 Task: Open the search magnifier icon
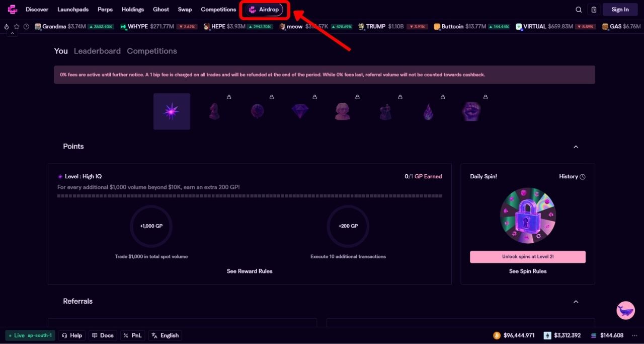[x=579, y=10]
